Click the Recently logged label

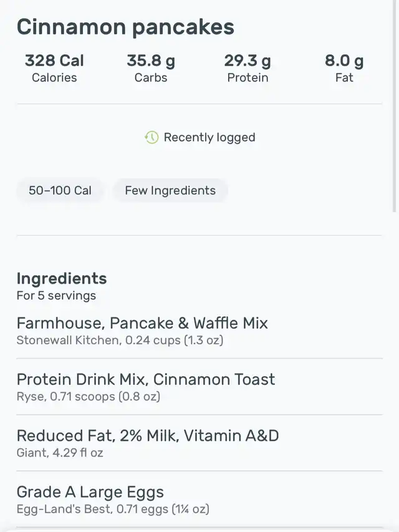[x=209, y=137]
